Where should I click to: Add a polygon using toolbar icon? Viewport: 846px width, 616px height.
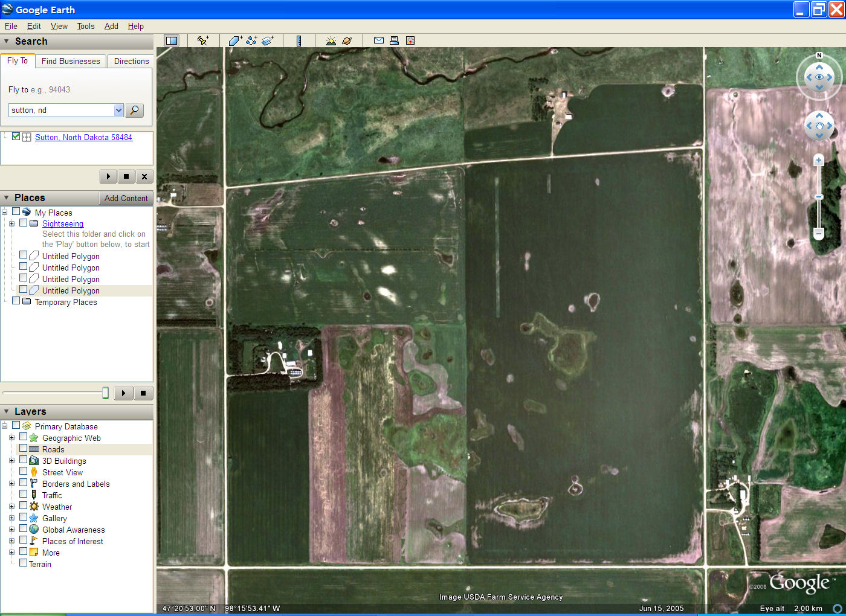click(235, 40)
